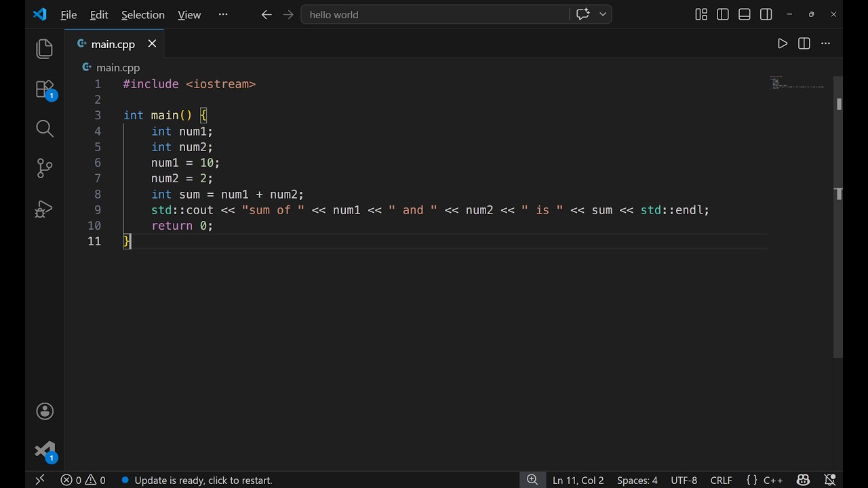Run the C++ file with play button

coord(783,43)
